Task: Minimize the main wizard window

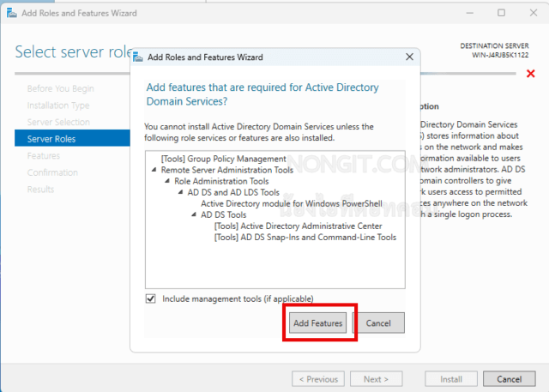Action: click(470, 13)
